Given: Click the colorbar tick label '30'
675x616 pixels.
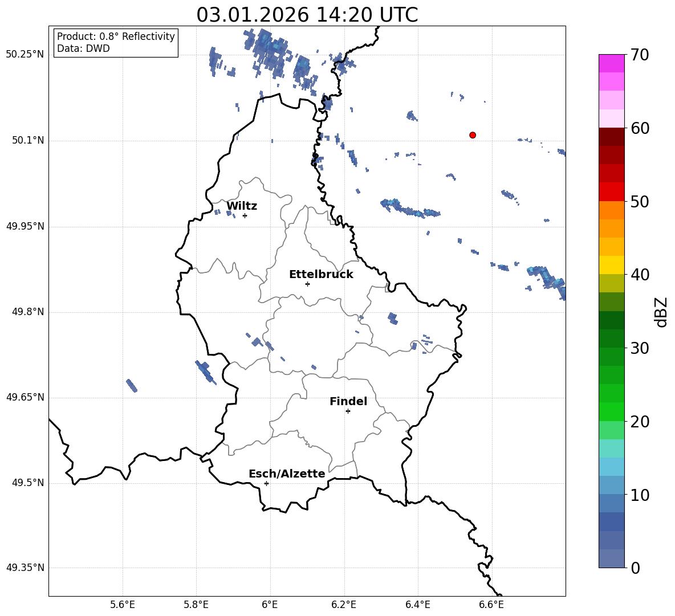Looking at the screenshot, I should pyautogui.click(x=640, y=348).
